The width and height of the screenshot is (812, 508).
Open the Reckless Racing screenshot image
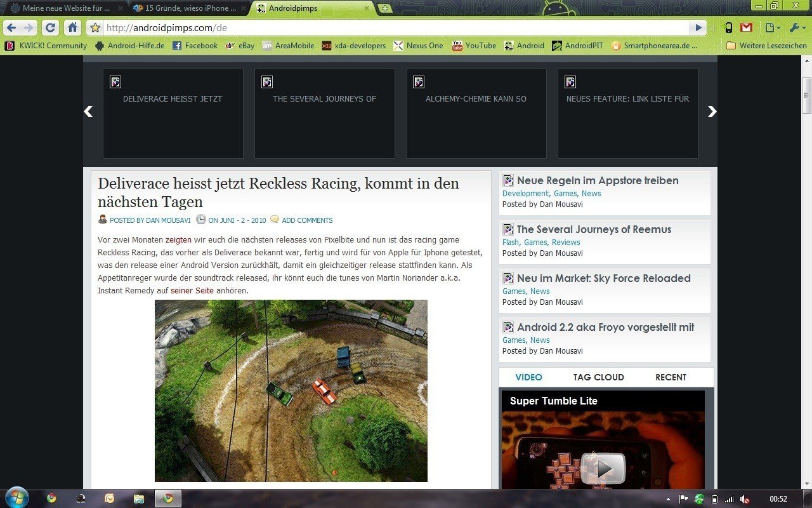(291, 391)
